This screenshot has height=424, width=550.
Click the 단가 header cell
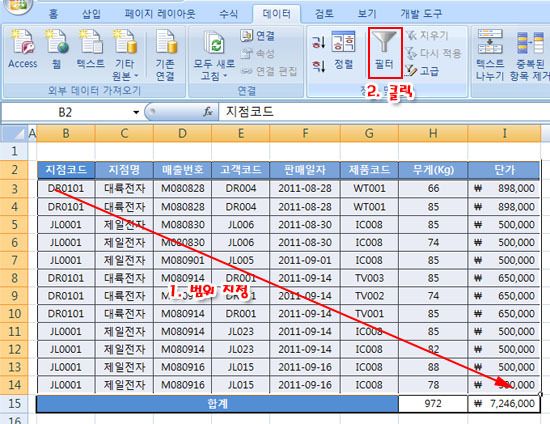[504, 170]
